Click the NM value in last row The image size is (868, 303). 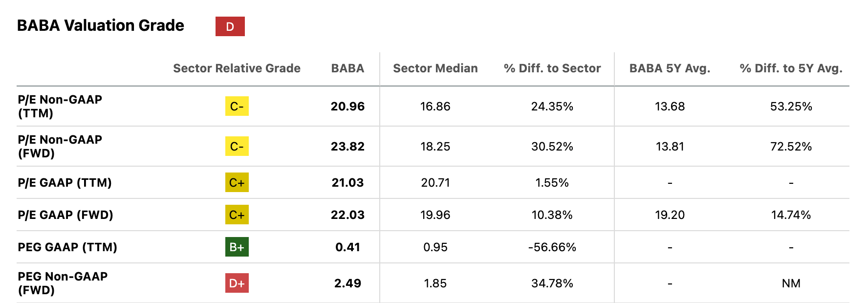tap(791, 283)
